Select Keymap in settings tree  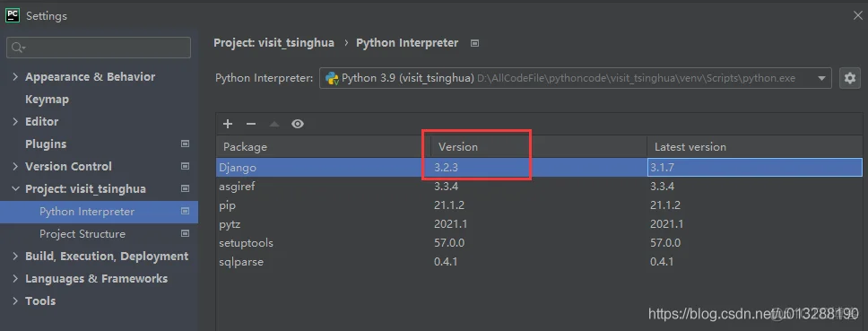click(x=47, y=100)
